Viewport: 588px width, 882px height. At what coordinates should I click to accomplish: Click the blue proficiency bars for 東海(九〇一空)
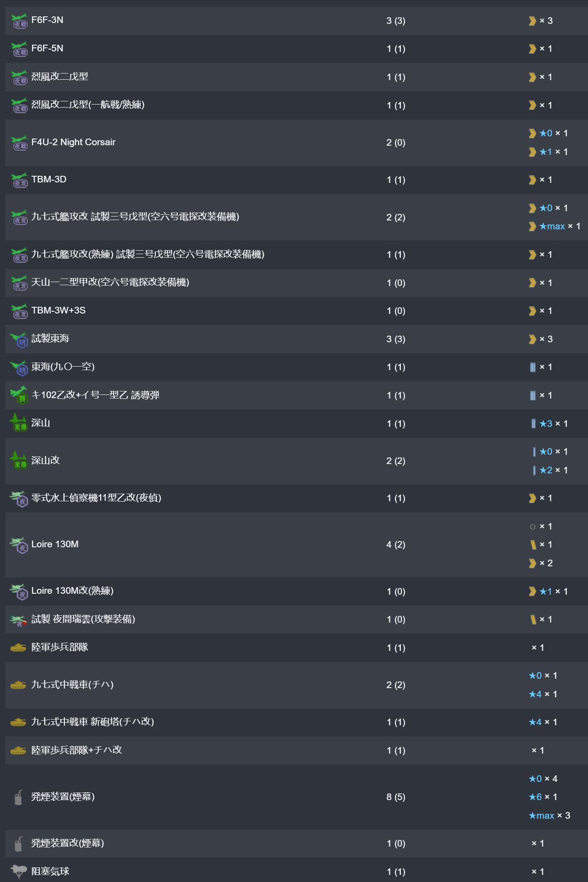click(532, 367)
